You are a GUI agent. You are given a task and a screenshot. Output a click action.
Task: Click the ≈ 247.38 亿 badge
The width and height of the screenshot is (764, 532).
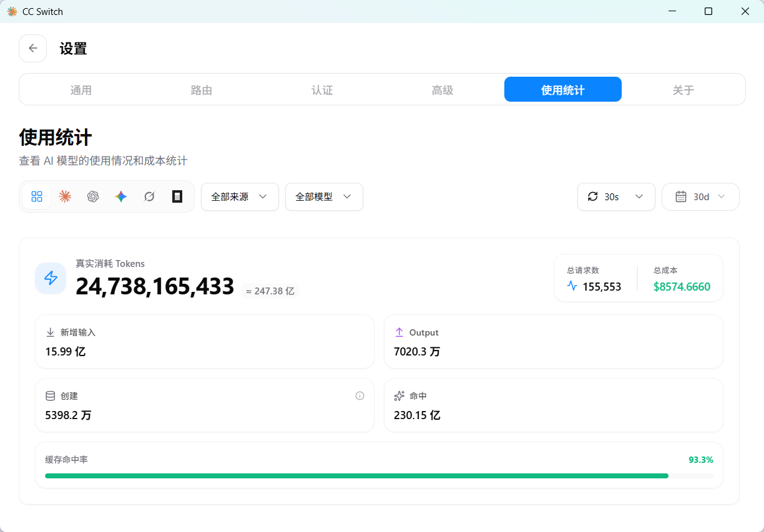click(270, 291)
